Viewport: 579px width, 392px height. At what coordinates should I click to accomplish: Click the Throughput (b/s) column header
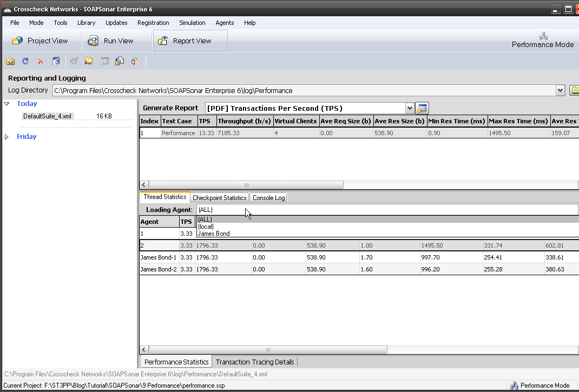click(x=245, y=121)
